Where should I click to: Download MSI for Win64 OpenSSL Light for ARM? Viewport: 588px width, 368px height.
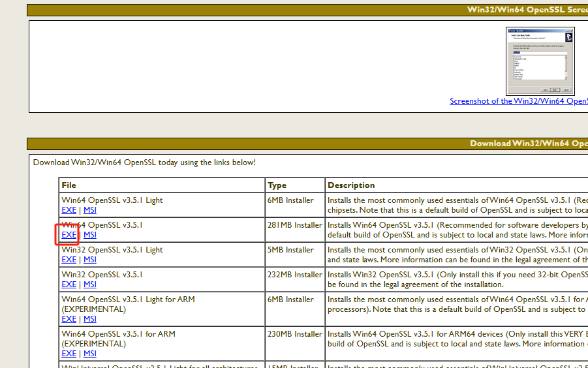(x=90, y=319)
